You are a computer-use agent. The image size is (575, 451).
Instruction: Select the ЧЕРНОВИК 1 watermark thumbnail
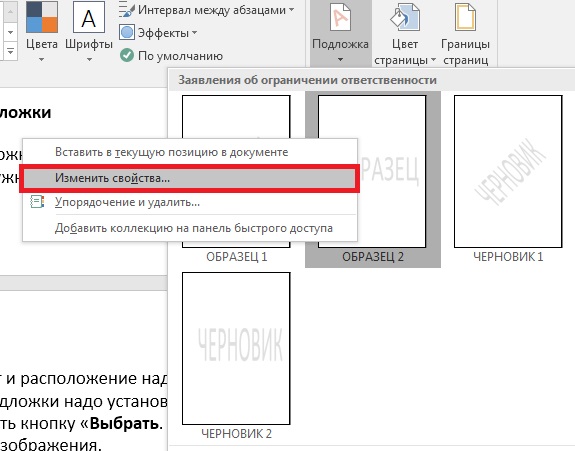tap(508, 171)
